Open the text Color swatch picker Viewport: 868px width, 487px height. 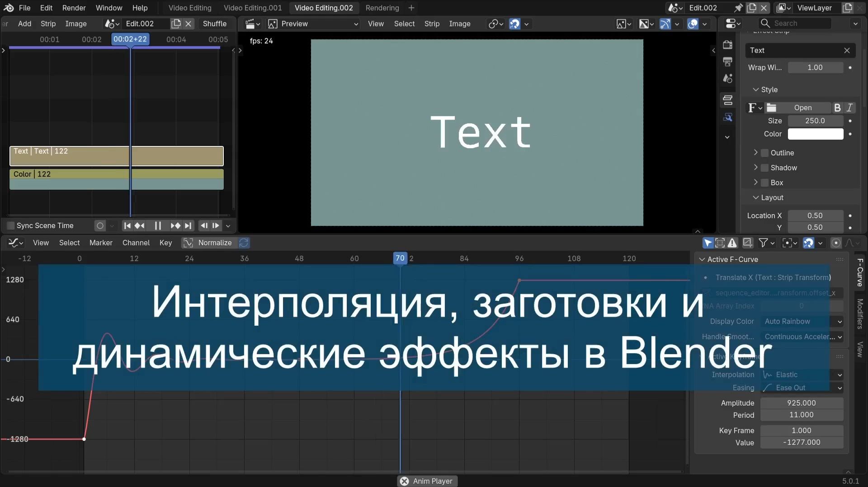815,134
